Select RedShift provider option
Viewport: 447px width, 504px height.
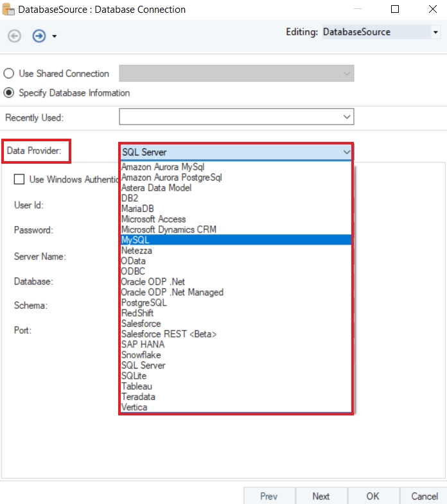pyautogui.click(x=236, y=313)
